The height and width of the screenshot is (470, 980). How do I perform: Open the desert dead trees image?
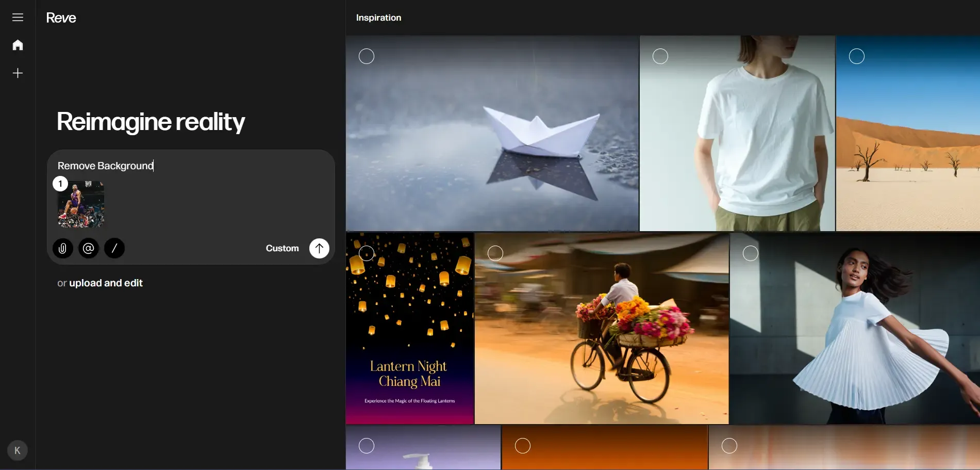point(908,133)
